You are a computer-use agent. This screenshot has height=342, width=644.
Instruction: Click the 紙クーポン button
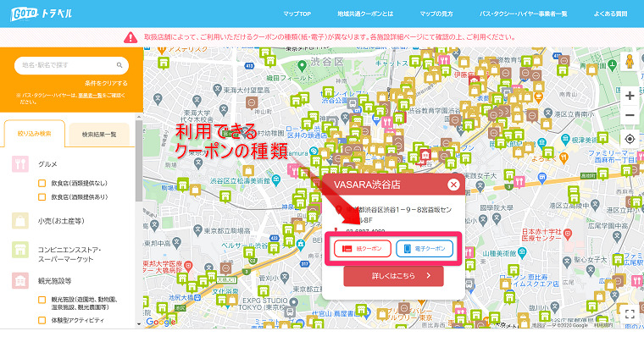[363, 249]
